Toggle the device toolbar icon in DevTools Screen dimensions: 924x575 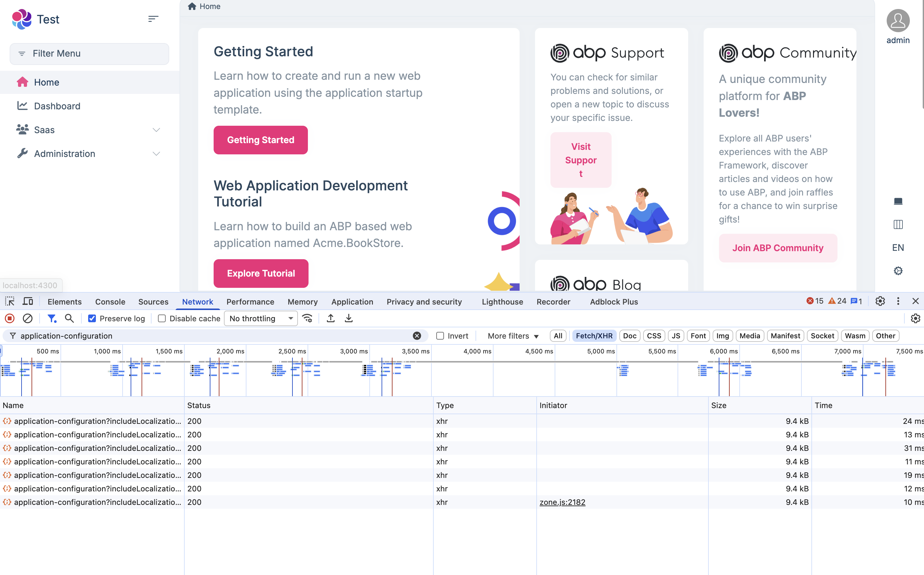(x=28, y=302)
